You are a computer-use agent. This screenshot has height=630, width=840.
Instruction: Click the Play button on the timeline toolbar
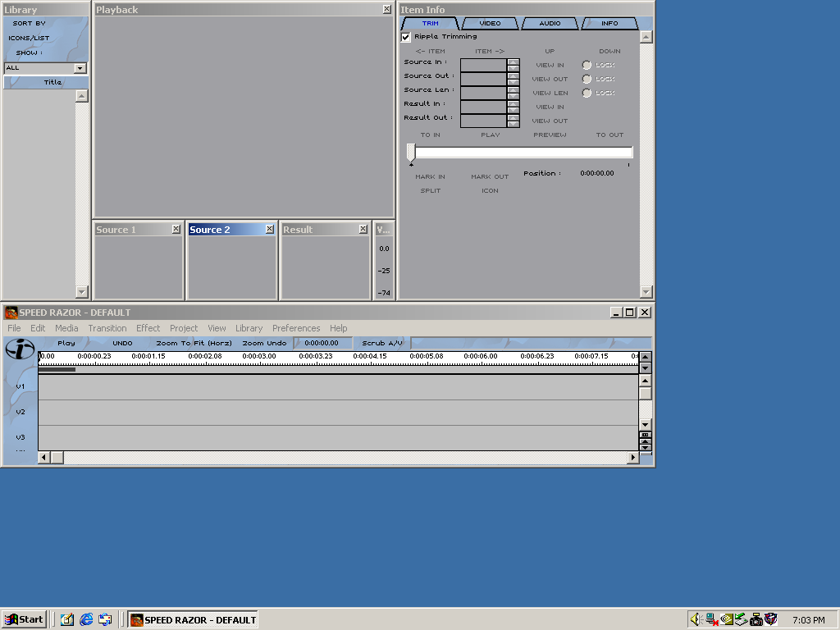[66, 343]
